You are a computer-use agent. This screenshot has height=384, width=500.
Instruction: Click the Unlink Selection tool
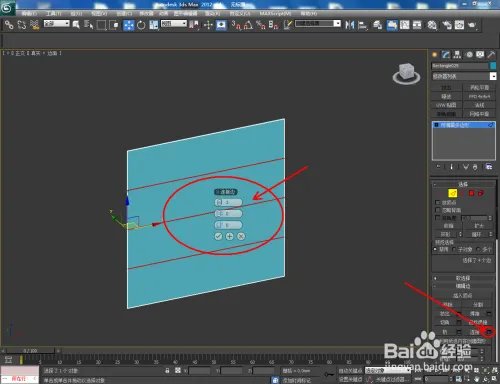(22, 25)
